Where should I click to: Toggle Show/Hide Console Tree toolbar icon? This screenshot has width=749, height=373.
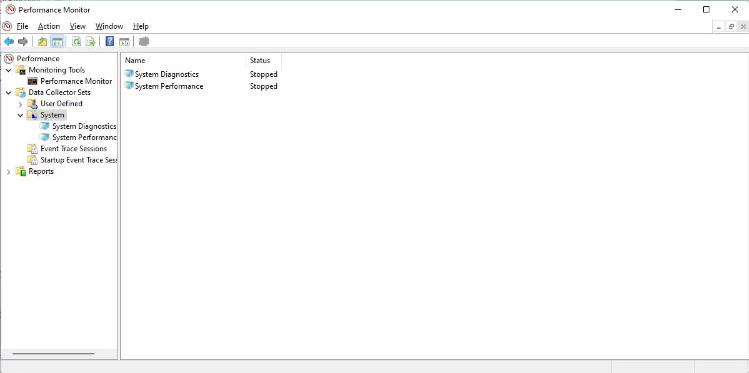57,42
